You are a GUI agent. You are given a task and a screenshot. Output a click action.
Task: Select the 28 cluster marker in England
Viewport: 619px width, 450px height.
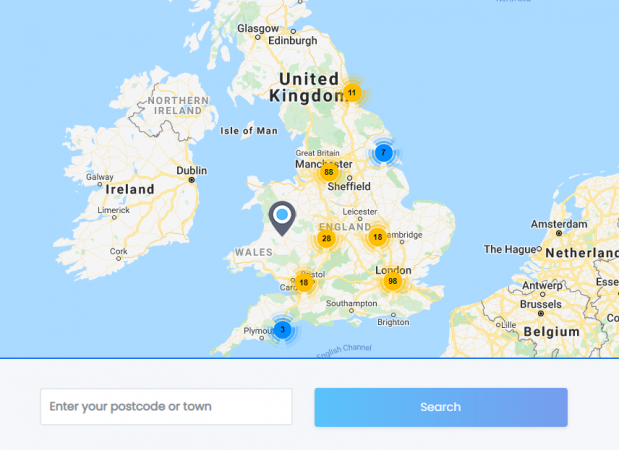point(326,238)
